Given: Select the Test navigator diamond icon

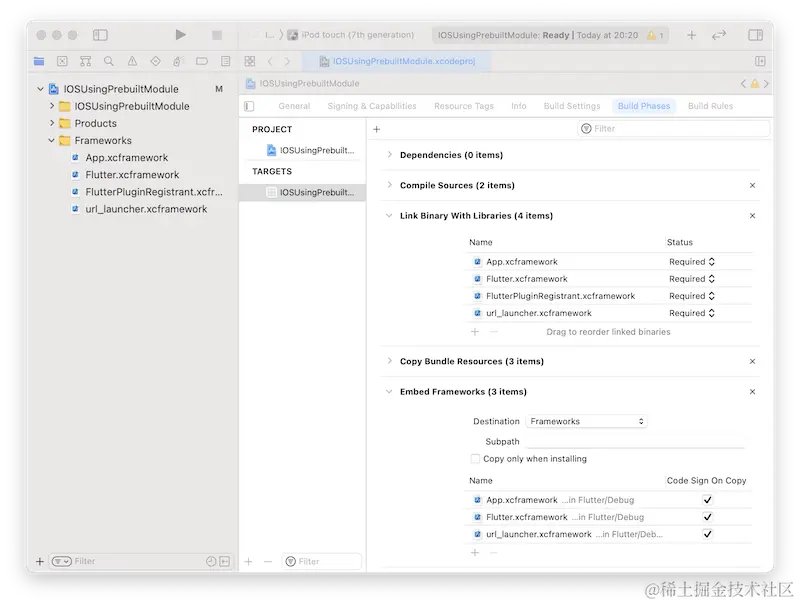Looking at the screenshot, I should pos(155,61).
